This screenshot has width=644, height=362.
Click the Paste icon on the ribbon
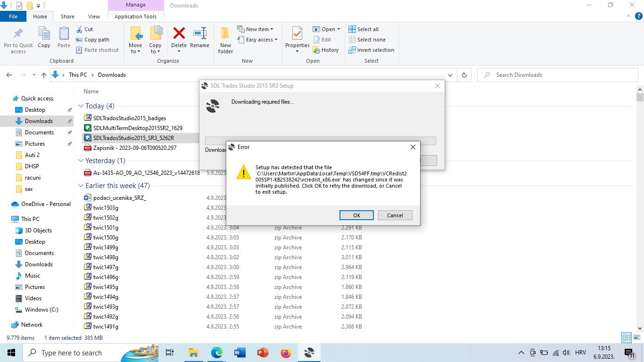[x=64, y=38]
